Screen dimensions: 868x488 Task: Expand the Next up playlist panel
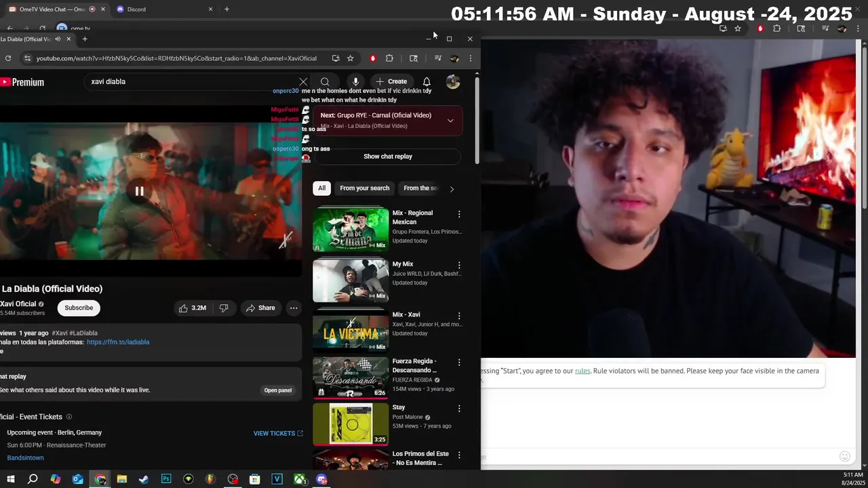tap(450, 121)
